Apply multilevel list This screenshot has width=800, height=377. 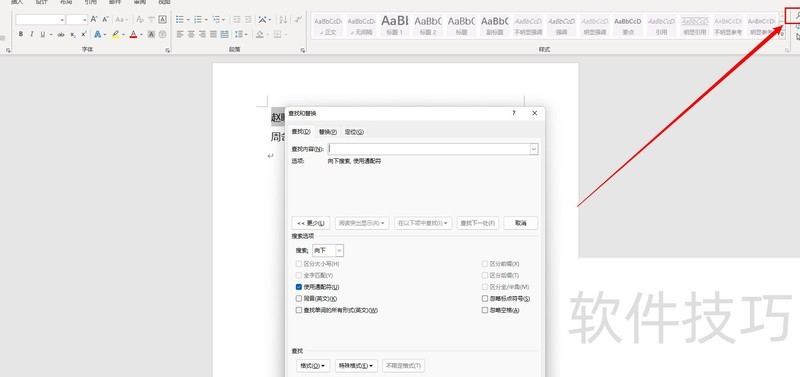click(x=216, y=19)
